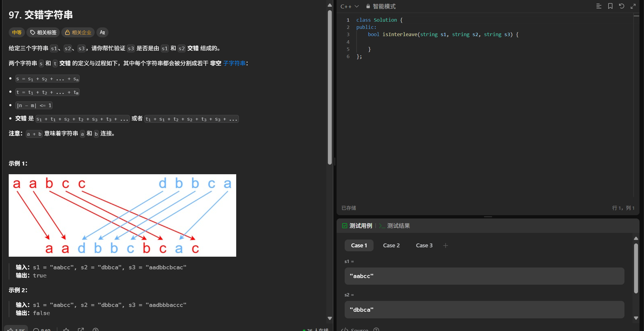This screenshot has width=644, height=331.
Task: Select the Case 1 tab
Action: coord(359,246)
